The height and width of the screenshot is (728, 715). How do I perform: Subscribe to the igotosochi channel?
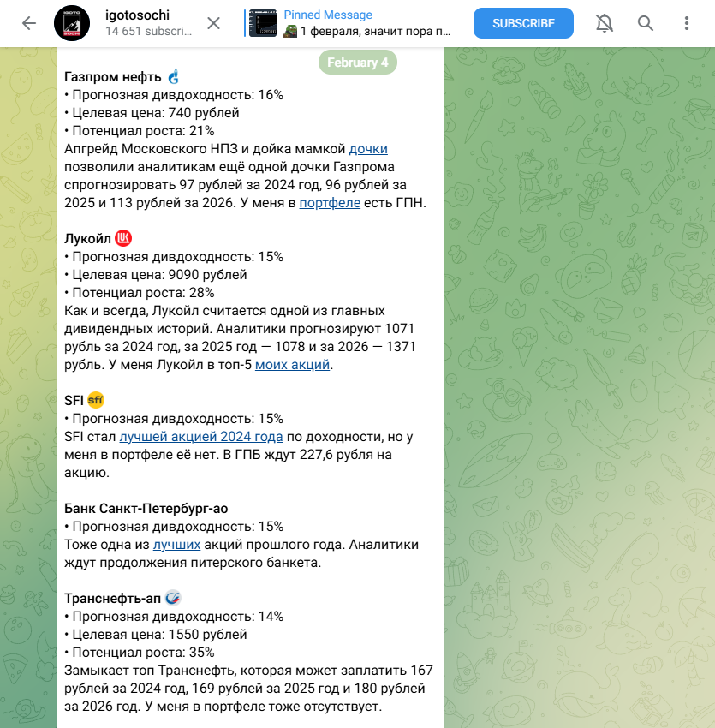pos(523,23)
